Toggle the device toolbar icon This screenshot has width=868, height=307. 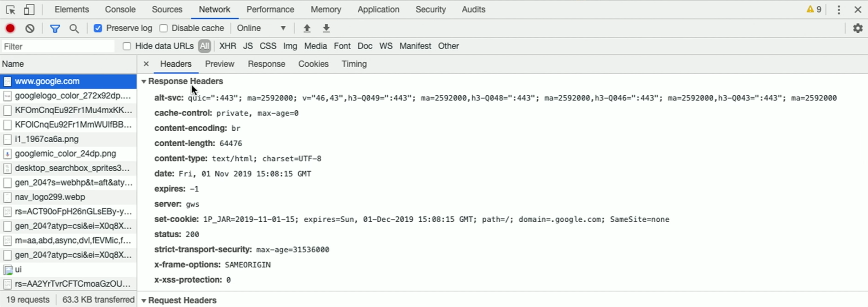pyautogui.click(x=29, y=10)
